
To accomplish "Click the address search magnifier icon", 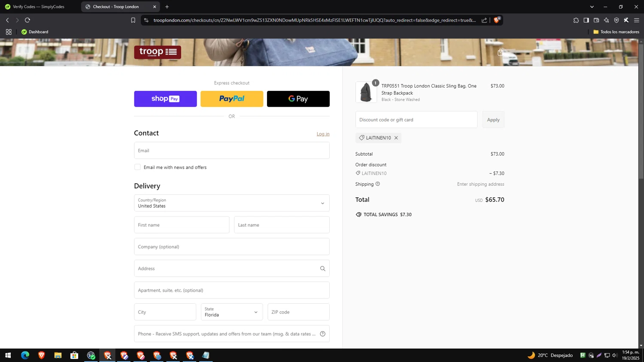I will pos(322,268).
